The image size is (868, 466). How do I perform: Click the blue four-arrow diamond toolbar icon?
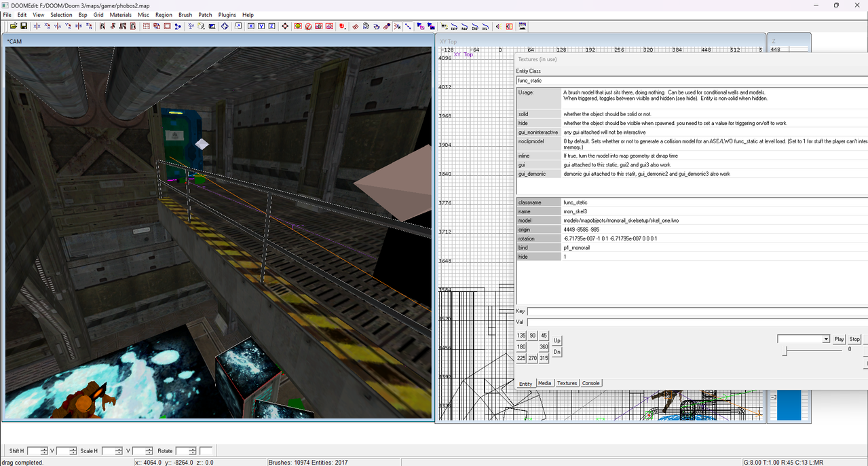pyautogui.click(x=225, y=26)
